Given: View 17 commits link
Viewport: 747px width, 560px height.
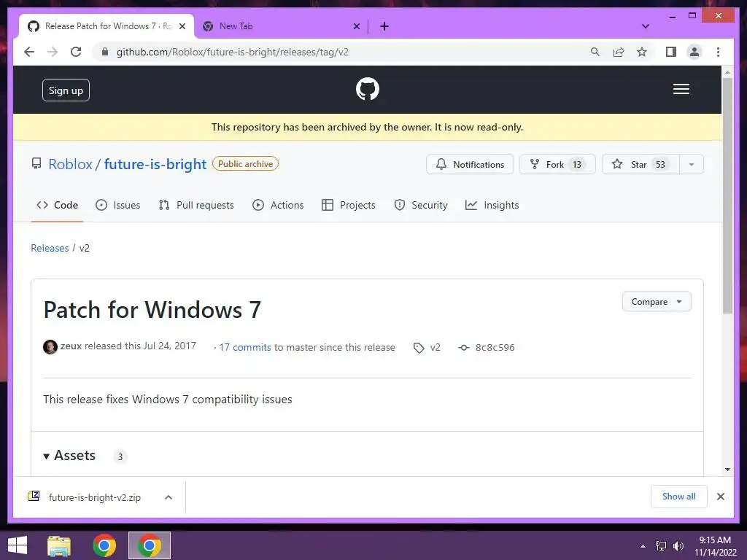Looking at the screenshot, I should tap(245, 348).
